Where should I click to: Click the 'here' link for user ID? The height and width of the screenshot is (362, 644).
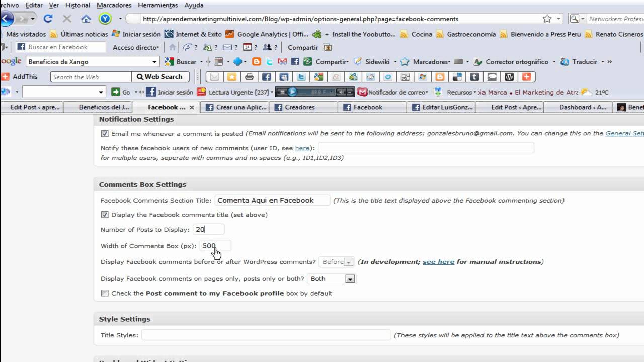click(x=302, y=148)
